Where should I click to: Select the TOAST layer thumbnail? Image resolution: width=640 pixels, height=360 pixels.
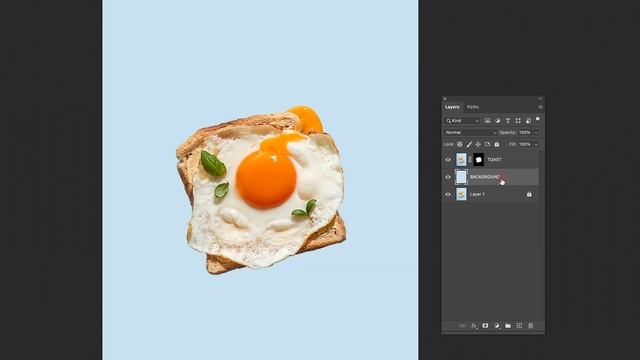461,160
